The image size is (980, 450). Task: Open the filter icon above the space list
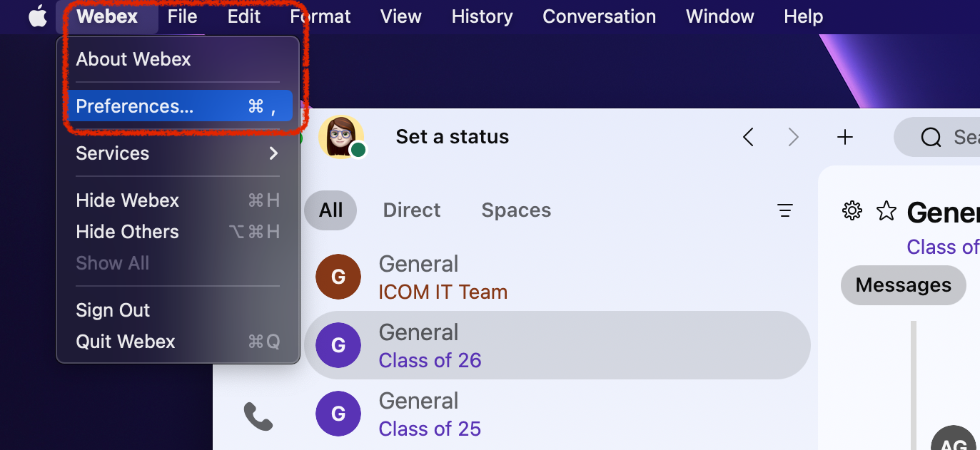click(785, 210)
